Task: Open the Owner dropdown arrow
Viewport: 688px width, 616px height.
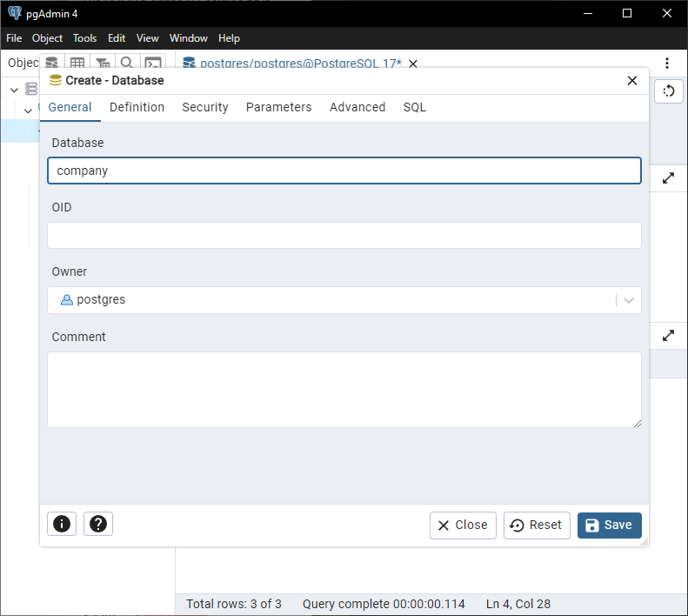Action: pos(629,300)
